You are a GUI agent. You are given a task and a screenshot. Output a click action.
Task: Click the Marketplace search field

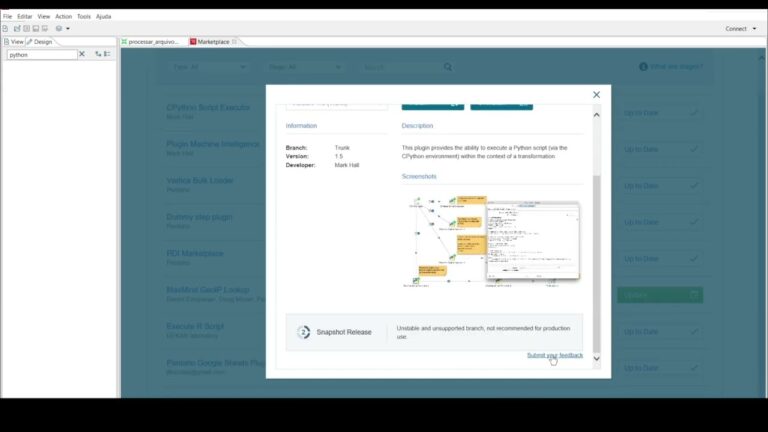pos(401,67)
